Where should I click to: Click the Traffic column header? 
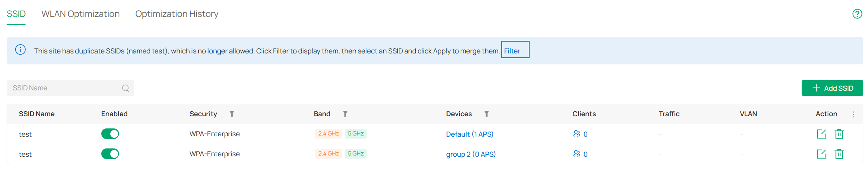coord(669,114)
